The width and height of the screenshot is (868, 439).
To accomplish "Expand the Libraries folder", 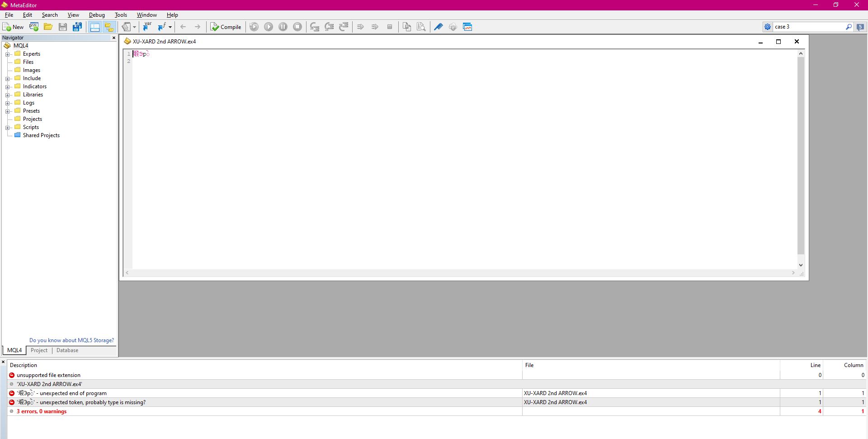I will tap(7, 95).
